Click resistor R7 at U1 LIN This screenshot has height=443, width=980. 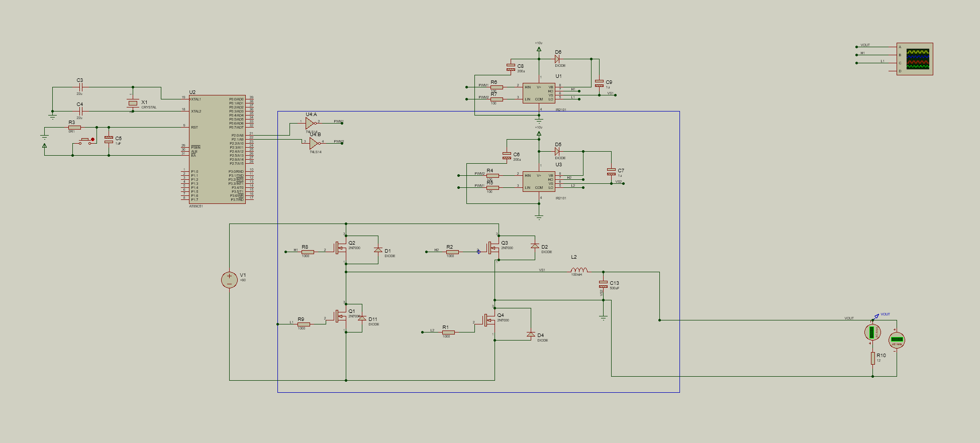[497, 99]
